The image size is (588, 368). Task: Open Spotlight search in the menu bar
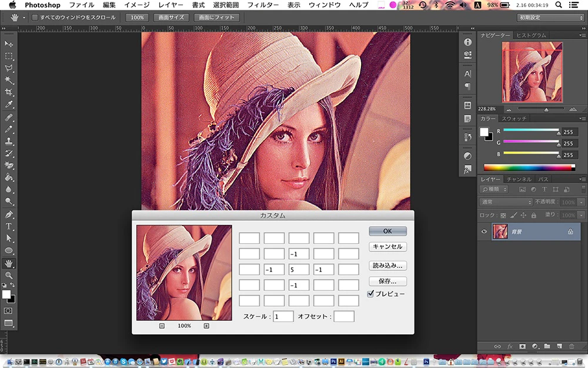(559, 5)
